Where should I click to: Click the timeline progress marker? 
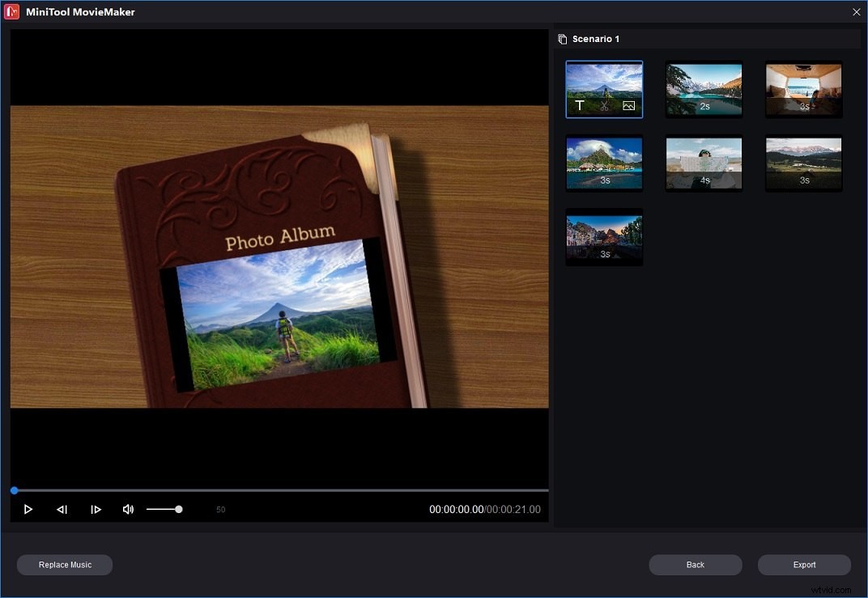pyautogui.click(x=14, y=490)
